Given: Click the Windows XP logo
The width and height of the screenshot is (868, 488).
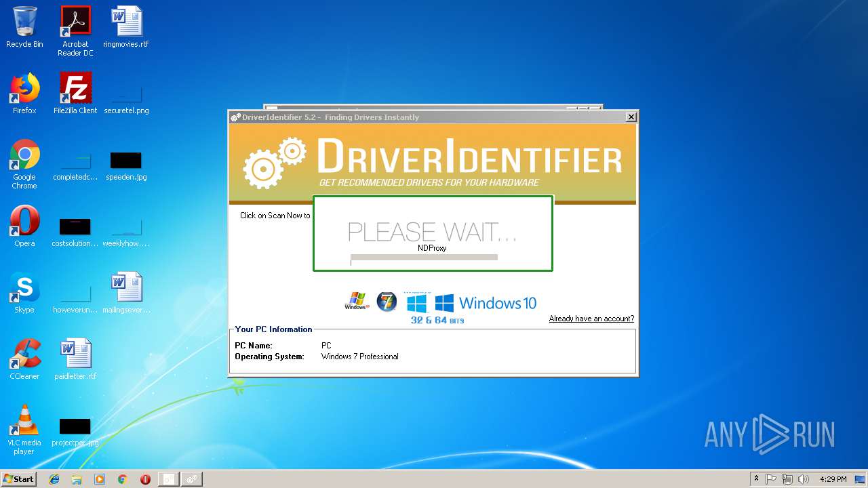Looking at the screenshot, I should tap(357, 302).
